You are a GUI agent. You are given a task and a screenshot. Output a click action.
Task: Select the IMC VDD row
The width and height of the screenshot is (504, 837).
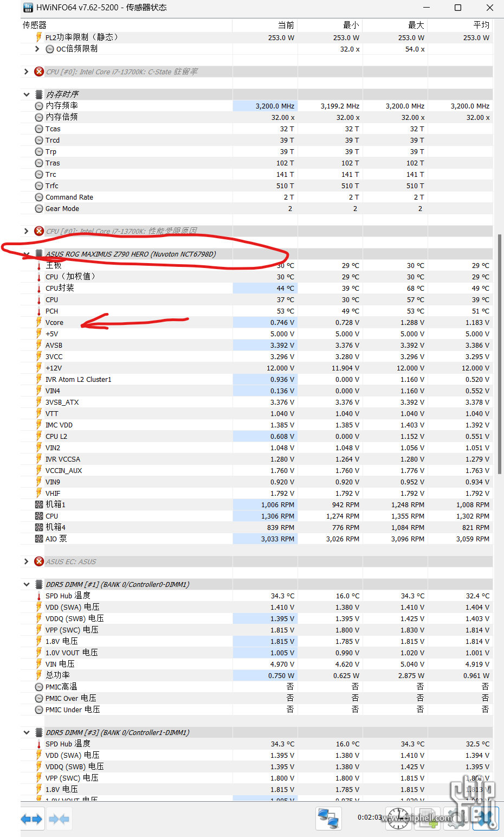tap(256, 425)
